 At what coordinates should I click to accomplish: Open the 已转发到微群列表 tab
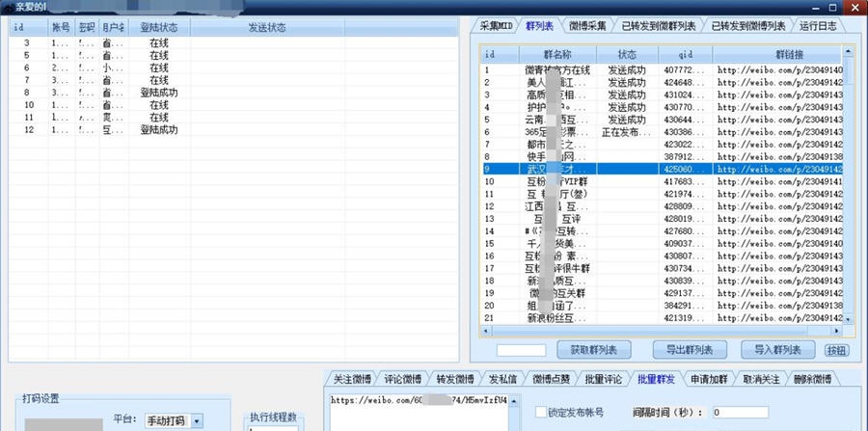(x=658, y=25)
